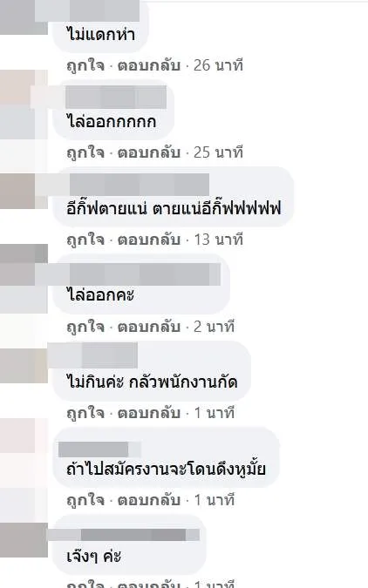Viewport: 368px width, 588px height.
Task: Like the comment "ไล่ออกกกกก"
Action: 85,152
